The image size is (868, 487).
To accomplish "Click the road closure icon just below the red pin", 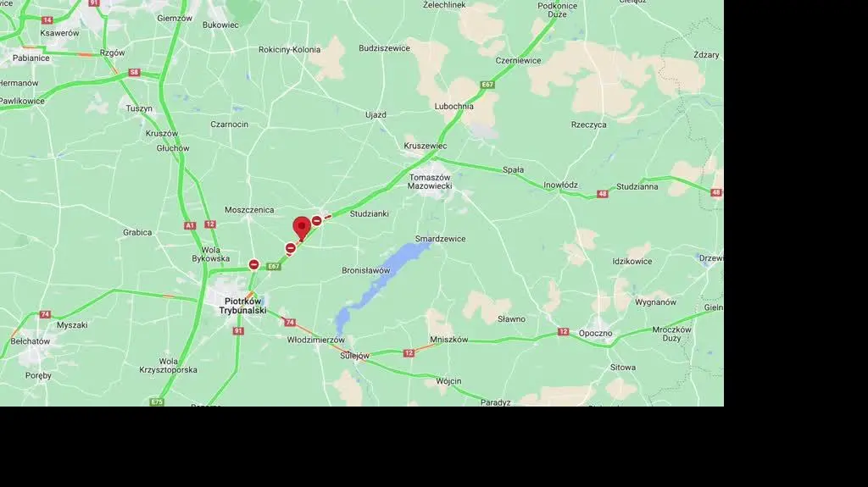I will tap(291, 248).
